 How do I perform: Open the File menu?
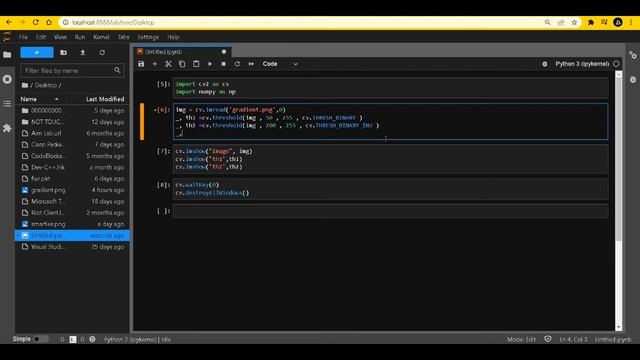point(23,37)
